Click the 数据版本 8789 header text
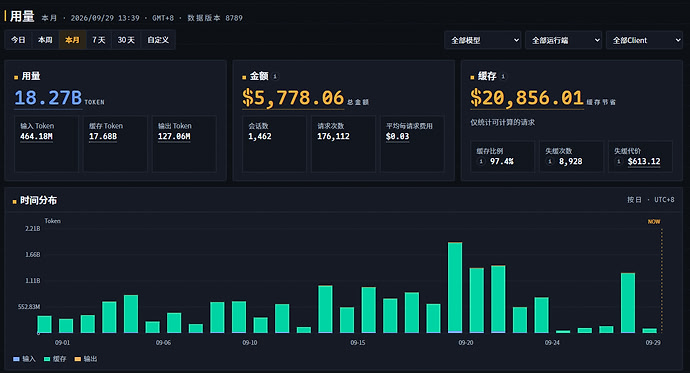Screen dimensions: 690x373 coord(215,18)
